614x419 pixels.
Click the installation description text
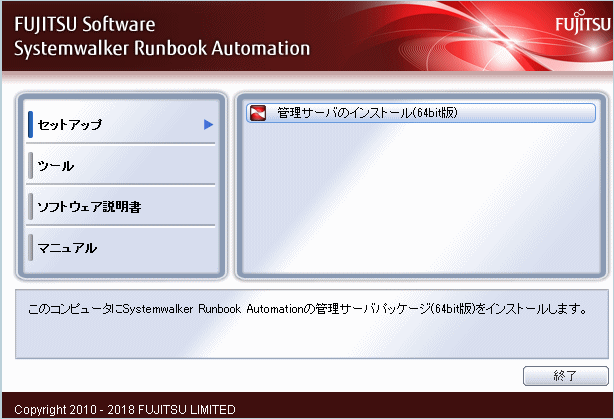click(x=307, y=309)
